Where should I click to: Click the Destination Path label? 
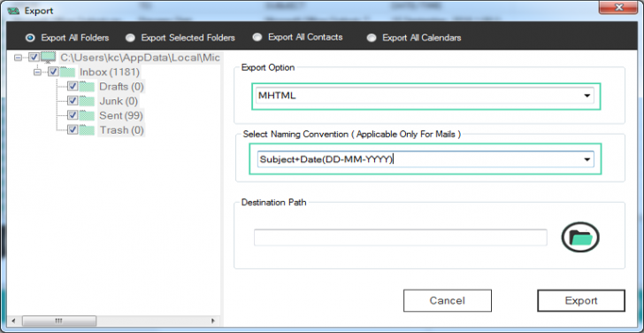pyautogui.click(x=273, y=202)
